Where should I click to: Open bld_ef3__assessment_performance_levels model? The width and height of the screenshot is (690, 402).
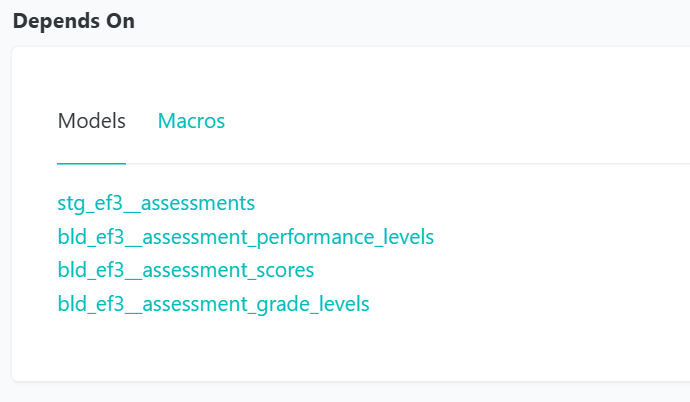coord(245,237)
